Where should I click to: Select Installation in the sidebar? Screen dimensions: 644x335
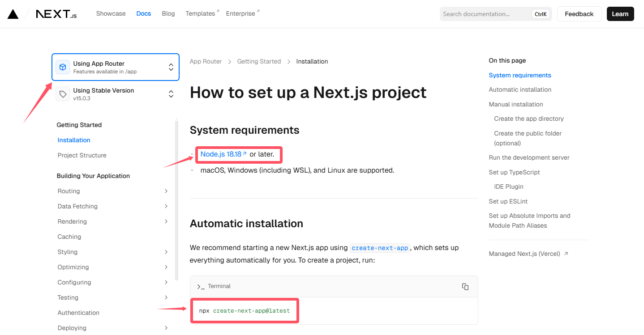point(74,140)
